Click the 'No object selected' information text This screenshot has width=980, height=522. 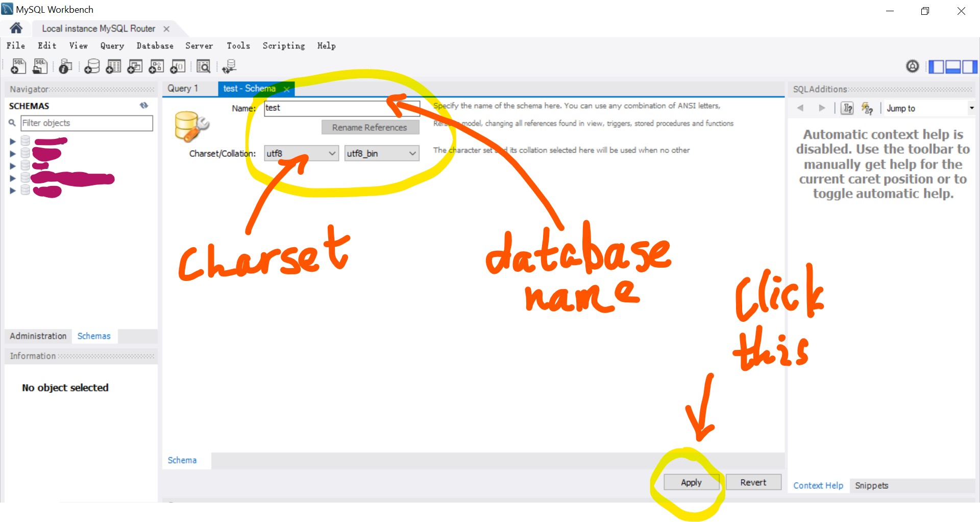click(x=65, y=388)
